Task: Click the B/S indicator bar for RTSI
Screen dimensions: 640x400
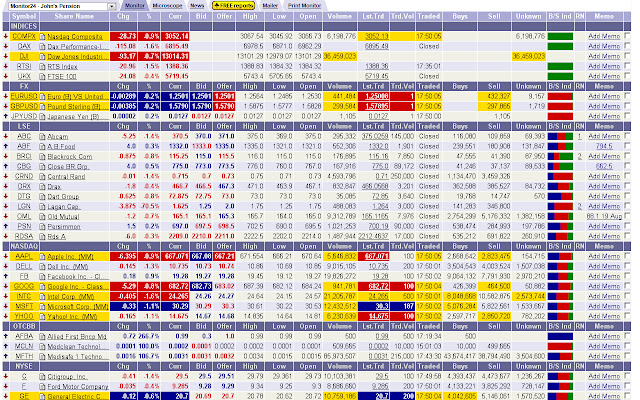Action: [x=560, y=66]
